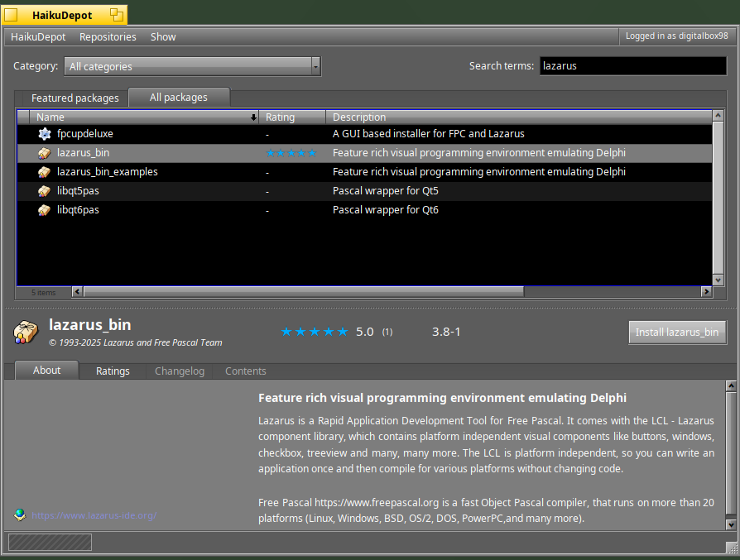The height and width of the screenshot is (560, 740).
Task: Select the fpcupdeluxe package row name
Action: point(85,134)
